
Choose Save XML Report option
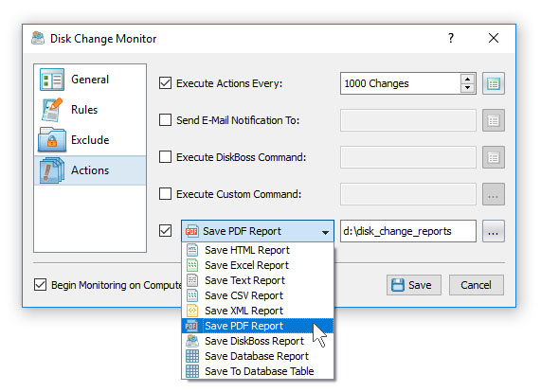(258, 311)
